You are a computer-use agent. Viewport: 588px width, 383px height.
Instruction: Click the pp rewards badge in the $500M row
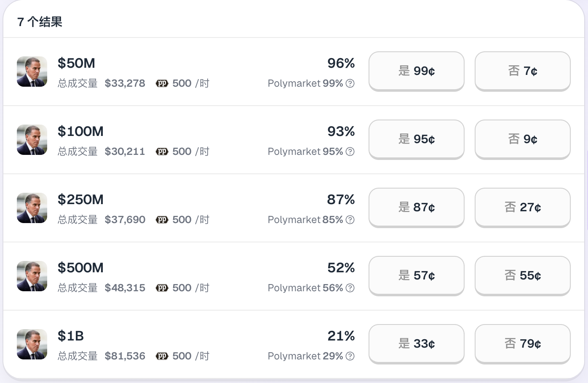[x=162, y=288]
